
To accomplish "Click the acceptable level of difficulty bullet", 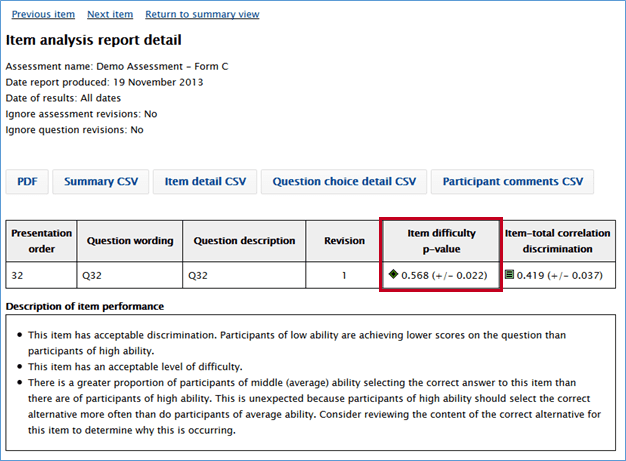I will tap(135, 367).
